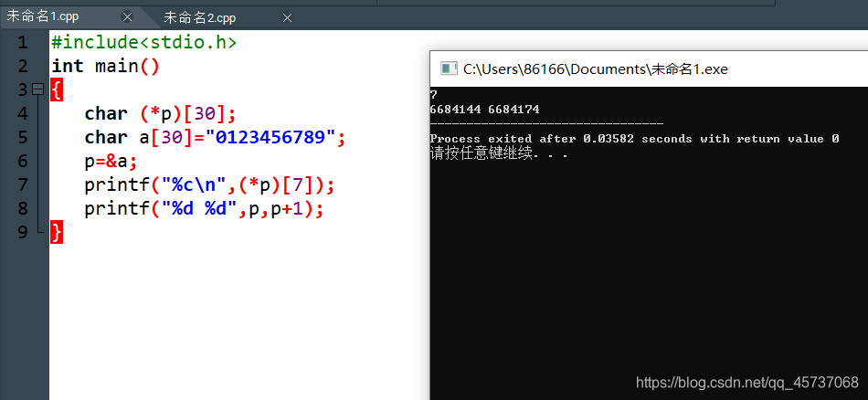
Task: Click the console window icon in title bar
Action: point(449,68)
